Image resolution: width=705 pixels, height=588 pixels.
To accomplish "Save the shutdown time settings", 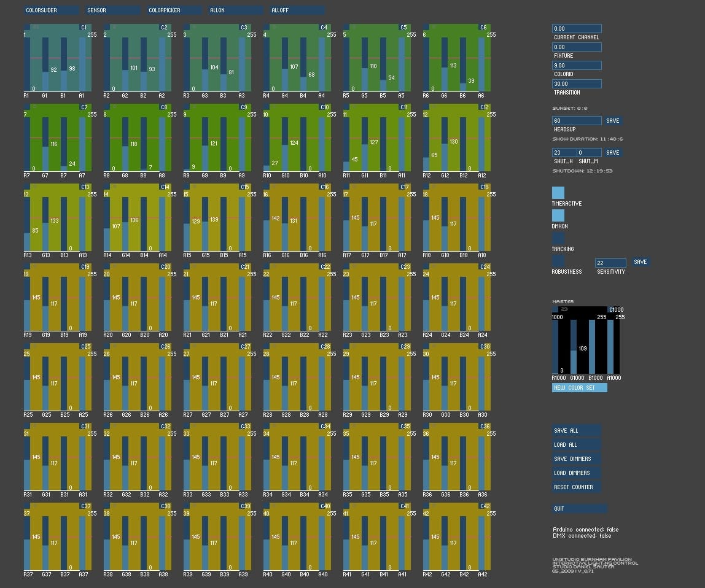I will click(x=613, y=152).
